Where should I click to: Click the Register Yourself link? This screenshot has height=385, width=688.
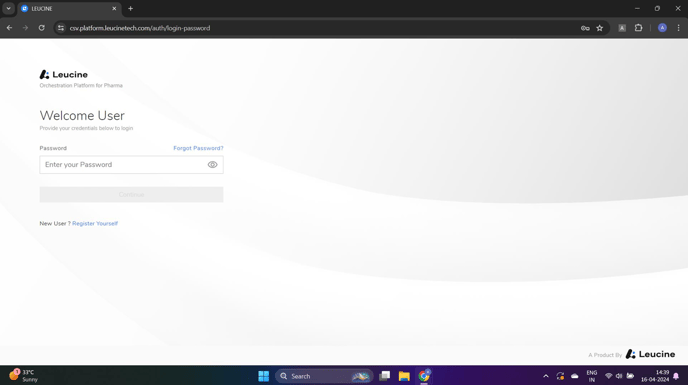point(95,223)
